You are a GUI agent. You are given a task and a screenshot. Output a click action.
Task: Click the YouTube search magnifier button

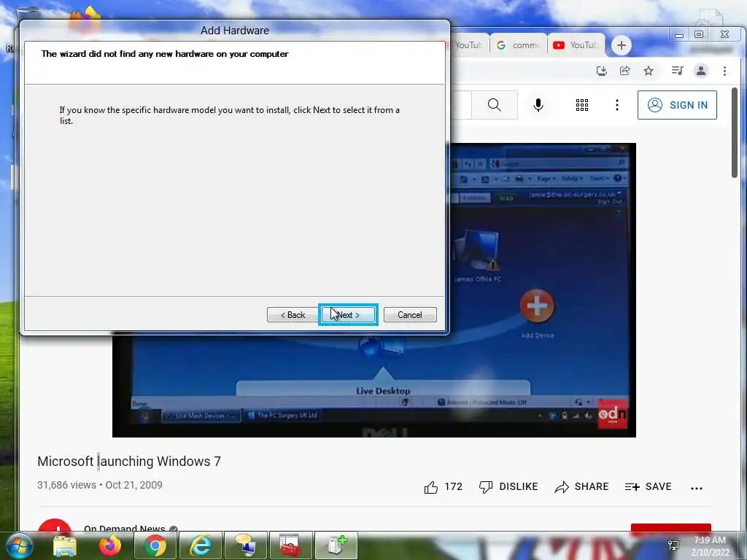tap(495, 105)
